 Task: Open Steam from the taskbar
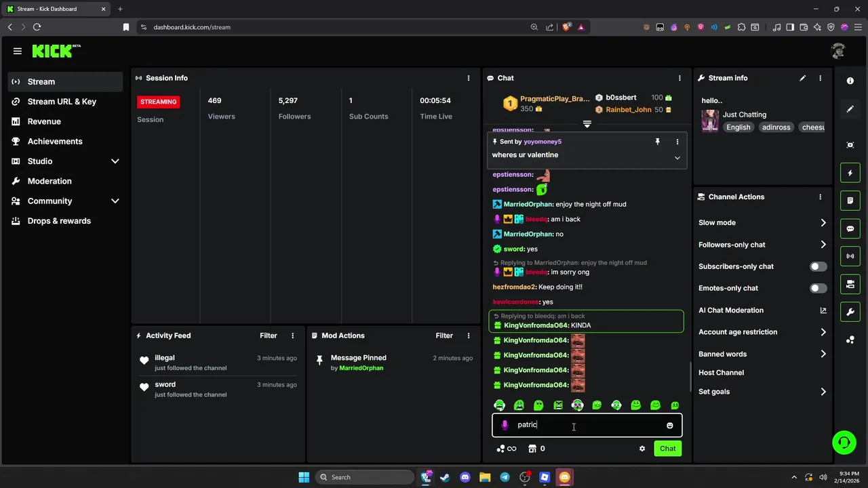(x=445, y=477)
